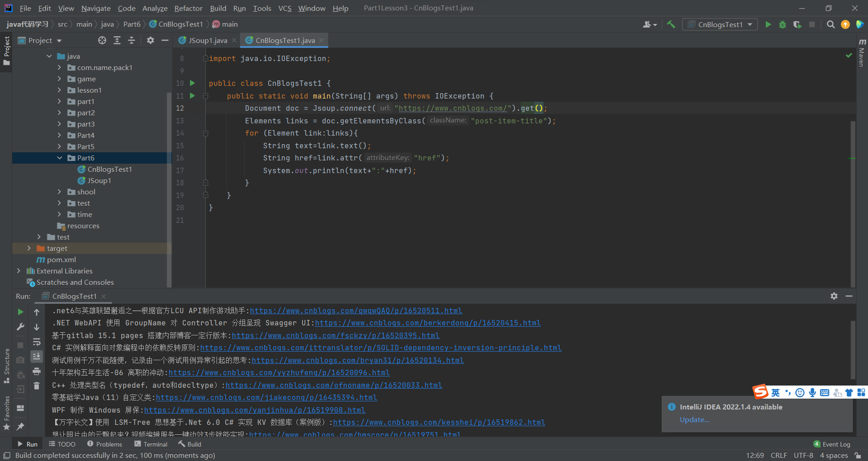This screenshot has width=868, height=461.
Task: Toggle the Maven tool window sidebar button
Action: point(862,53)
